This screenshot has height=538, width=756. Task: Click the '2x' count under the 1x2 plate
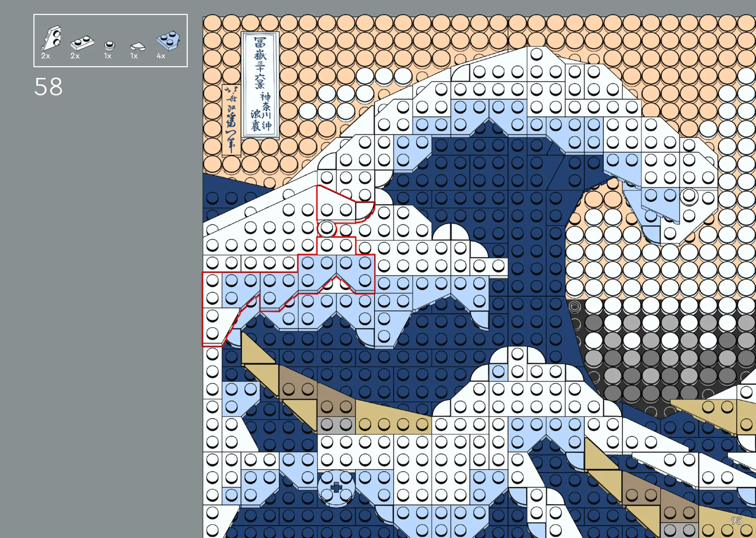(75, 56)
